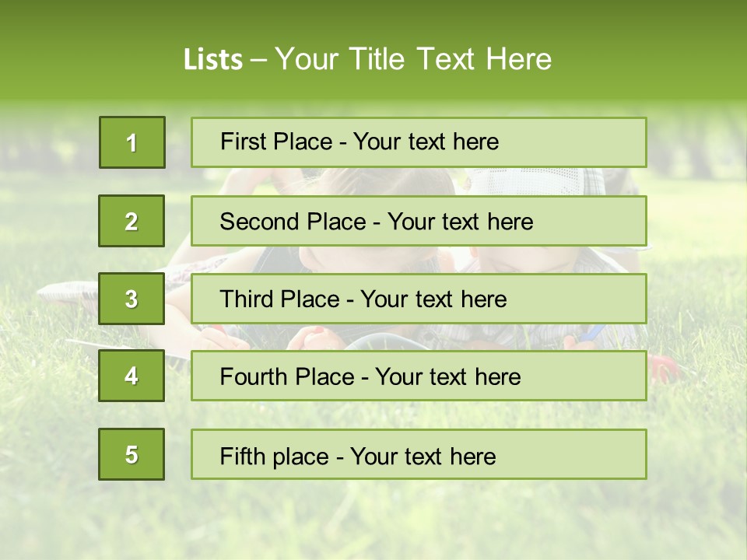The width and height of the screenshot is (747, 560).
Task: Click 'Your text here' in Fifth place
Action: point(423,457)
